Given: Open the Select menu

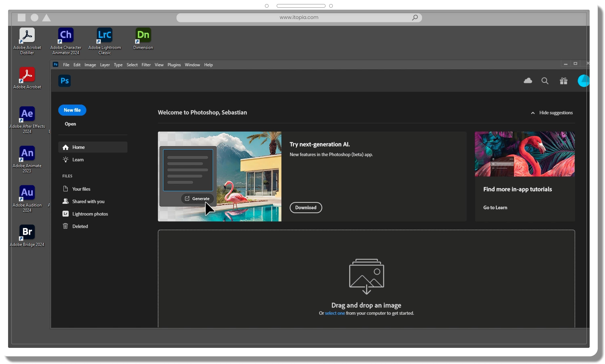Looking at the screenshot, I should 132,65.
